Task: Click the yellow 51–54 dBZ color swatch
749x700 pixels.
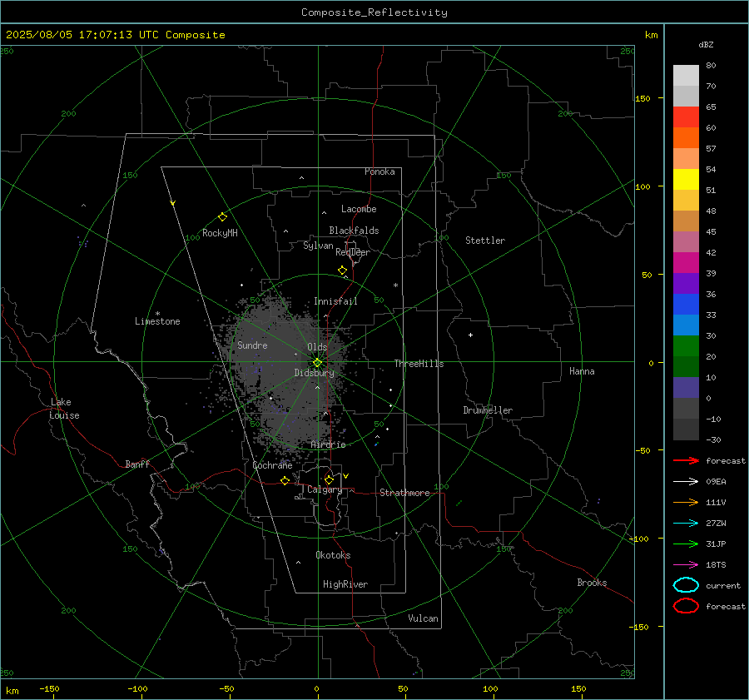Action: point(686,179)
